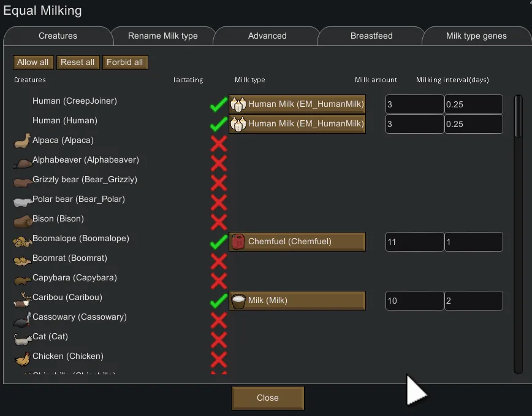532x416 pixels.
Task: Toggle lactating checkmark for Human (CreepJoiner)
Action: click(x=219, y=105)
